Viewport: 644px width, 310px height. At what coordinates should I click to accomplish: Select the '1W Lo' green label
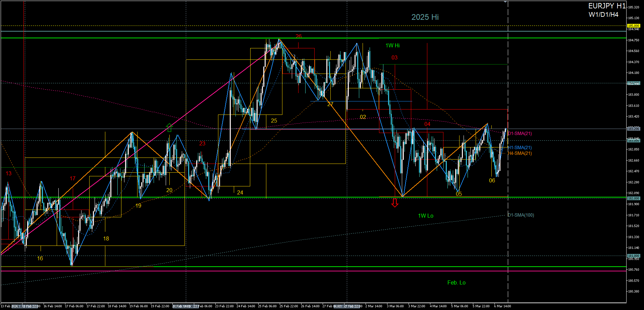(x=425, y=216)
